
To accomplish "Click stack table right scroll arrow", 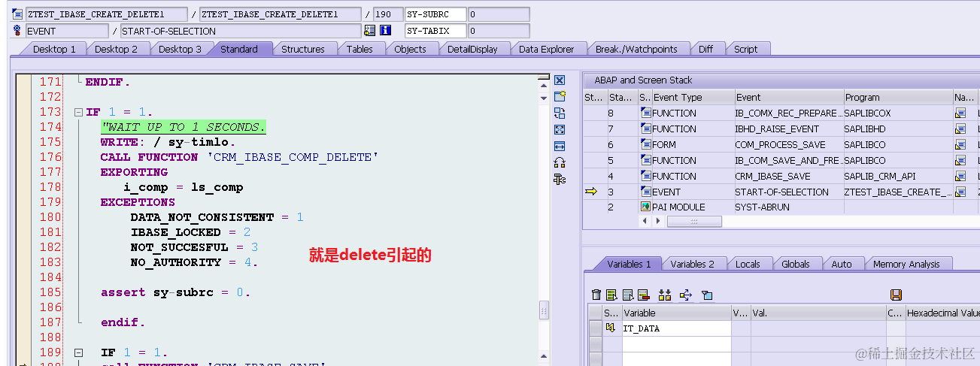I will (x=657, y=222).
